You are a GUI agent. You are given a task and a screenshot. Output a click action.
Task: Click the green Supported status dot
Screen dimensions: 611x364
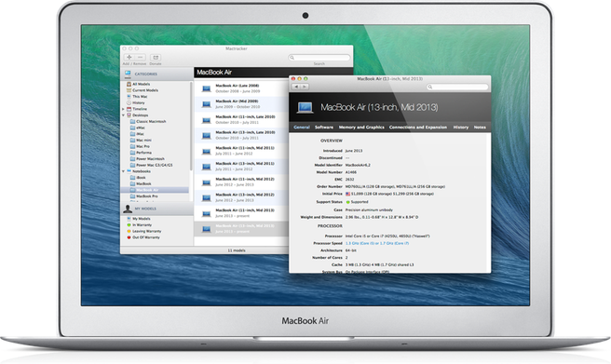(x=348, y=202)
